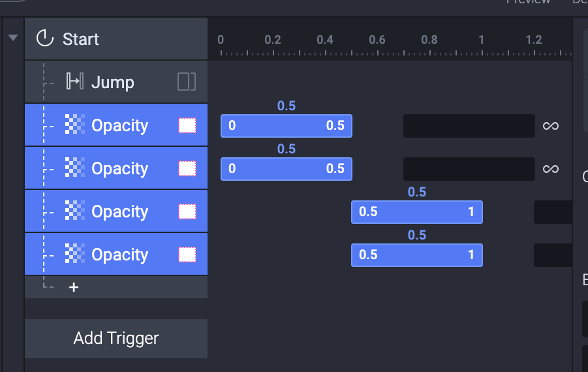Collapse the Start trigger disclosure triangle

click(12, 38)
